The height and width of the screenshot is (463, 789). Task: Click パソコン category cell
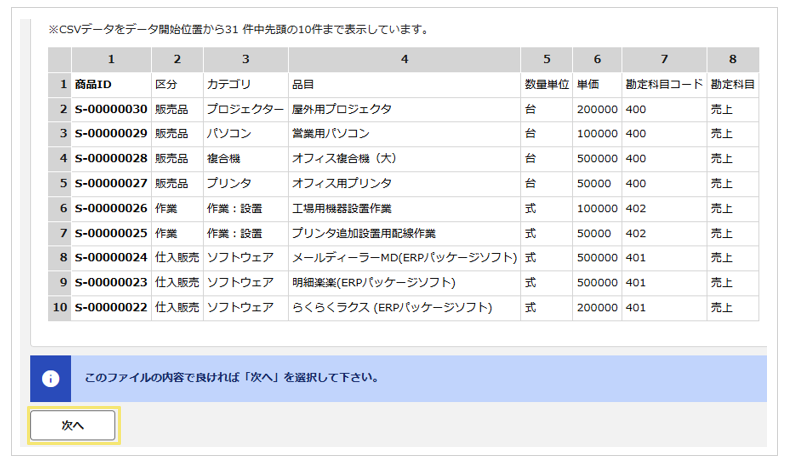tap(246, 134)
